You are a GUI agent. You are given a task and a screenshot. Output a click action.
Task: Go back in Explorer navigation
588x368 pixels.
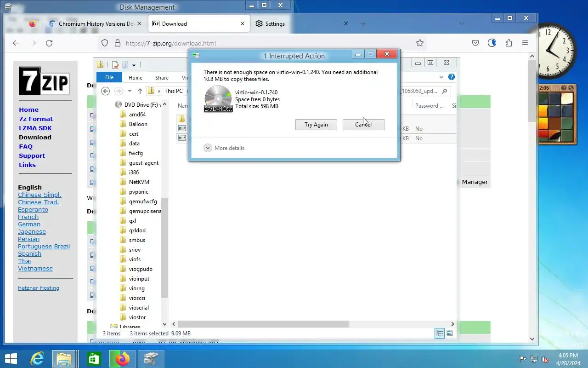[x=106, y=91]
